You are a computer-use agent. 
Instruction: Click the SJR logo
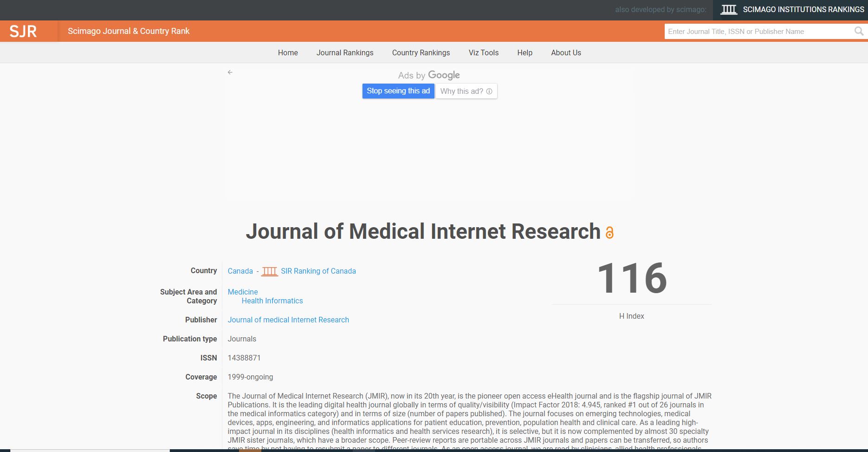tap(23, 31)
